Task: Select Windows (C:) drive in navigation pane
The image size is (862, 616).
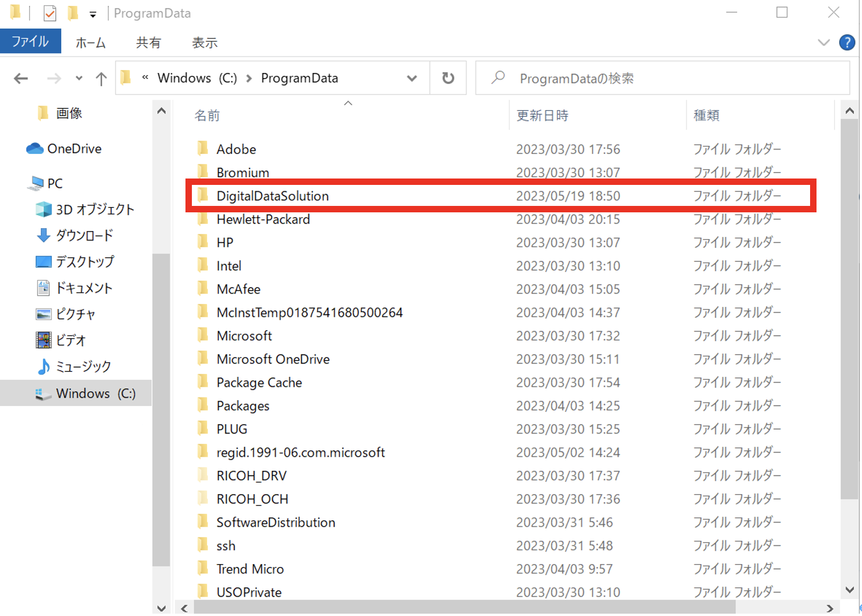Action: [76, 393]
